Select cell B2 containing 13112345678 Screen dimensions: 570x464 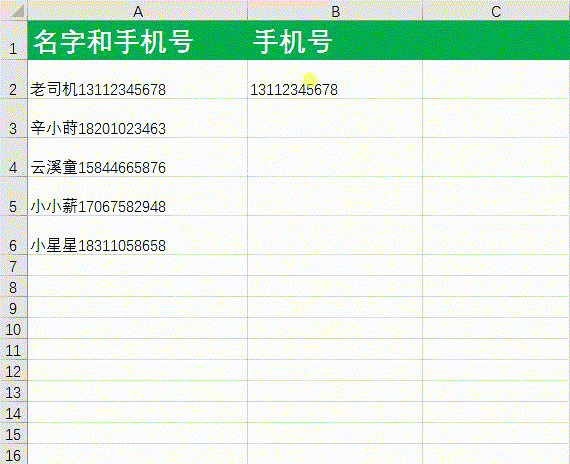click(335, 79)
